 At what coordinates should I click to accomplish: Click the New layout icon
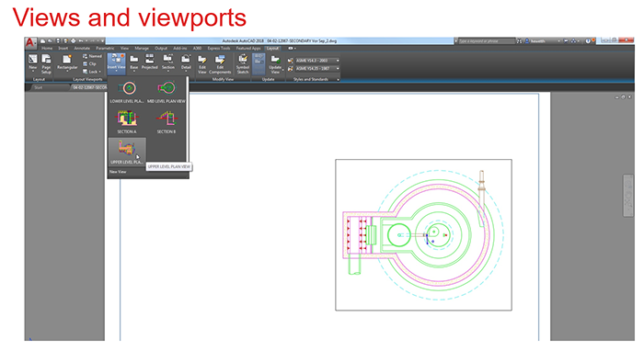click(33, 62)
